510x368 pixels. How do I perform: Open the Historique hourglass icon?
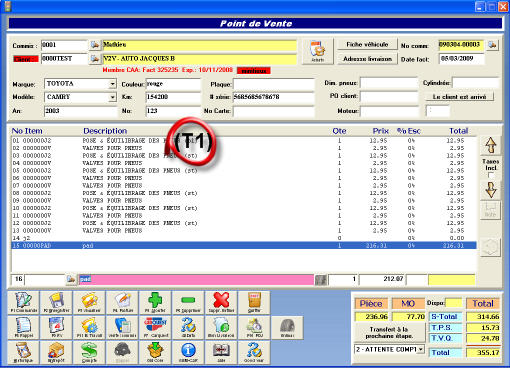tap(24, 352)
